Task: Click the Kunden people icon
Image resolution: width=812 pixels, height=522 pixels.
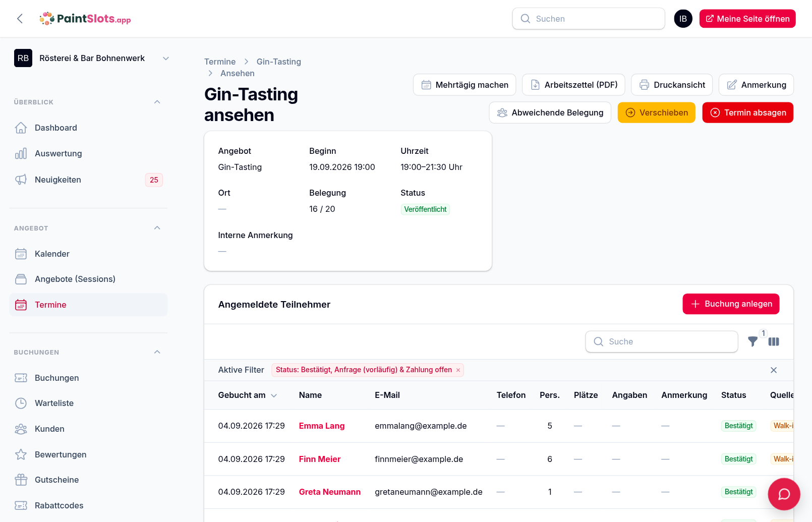Action: 21,429
